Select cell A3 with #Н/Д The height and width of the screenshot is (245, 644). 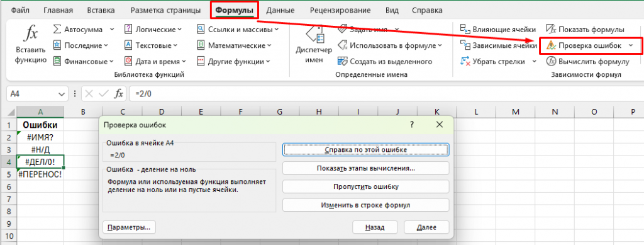click(x=40, y=150)
